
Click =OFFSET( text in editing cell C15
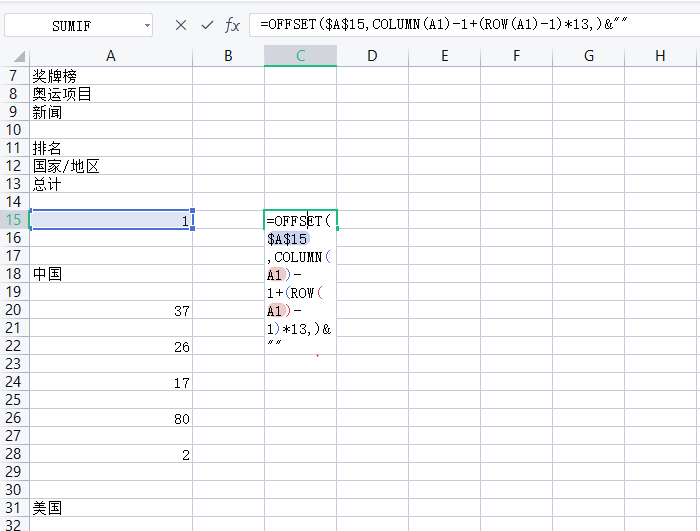pyautogui.click(x=299, y=221)
